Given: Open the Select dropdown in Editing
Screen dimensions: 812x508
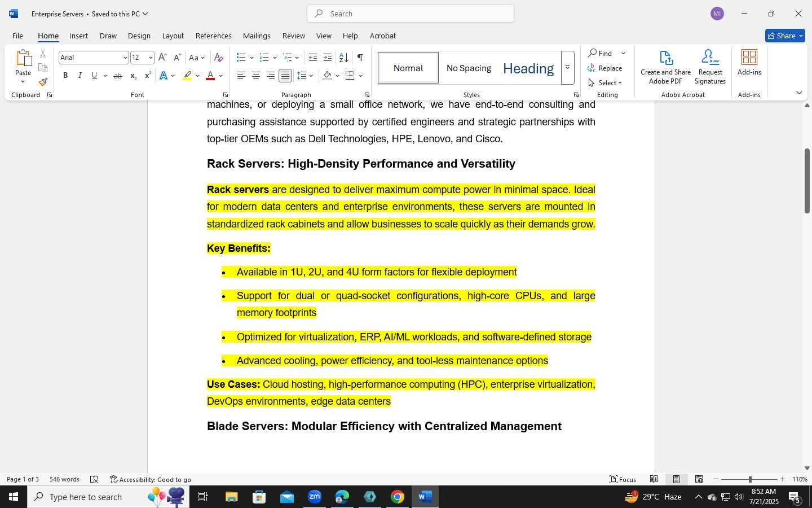Looking at the screenshot, I should [x=606, y=82].
